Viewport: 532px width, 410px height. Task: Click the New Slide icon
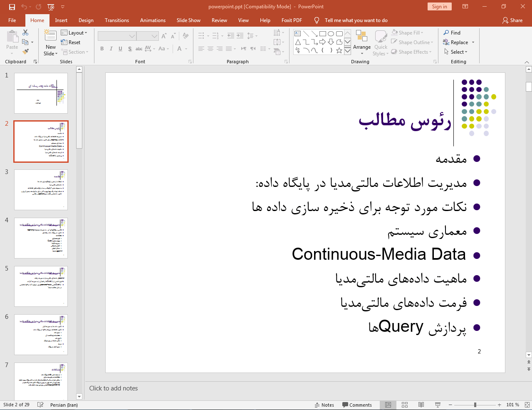50,37
